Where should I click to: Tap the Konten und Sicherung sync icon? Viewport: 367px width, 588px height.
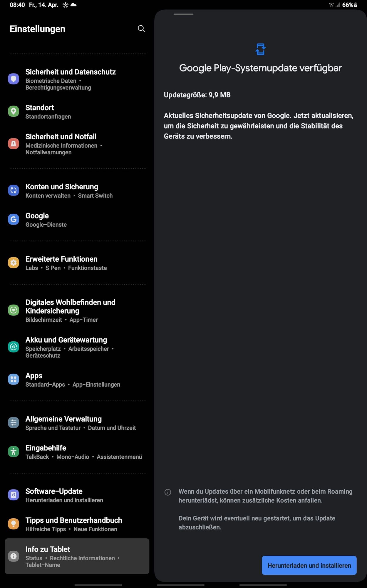point(14,191)
